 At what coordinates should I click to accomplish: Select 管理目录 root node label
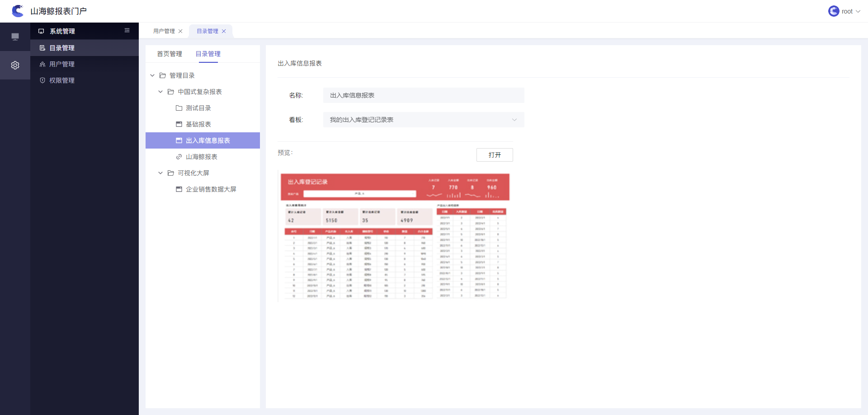click(182, 75)
